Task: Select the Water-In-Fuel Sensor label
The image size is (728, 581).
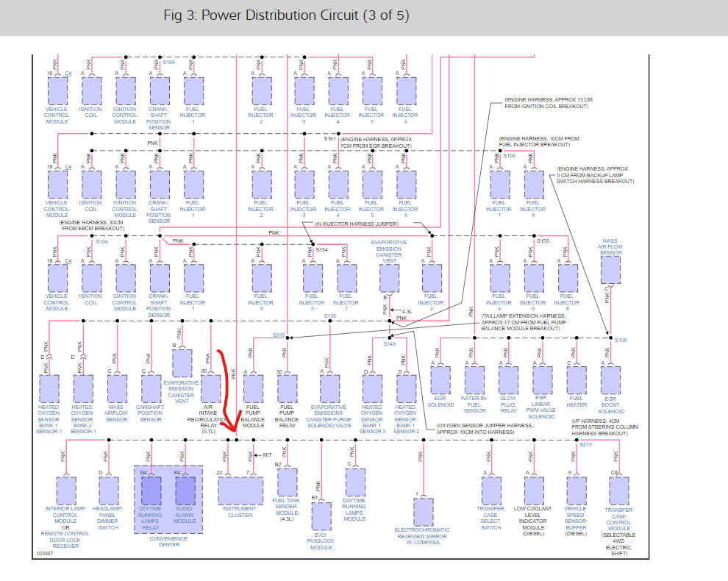Action: coord(474,404)
